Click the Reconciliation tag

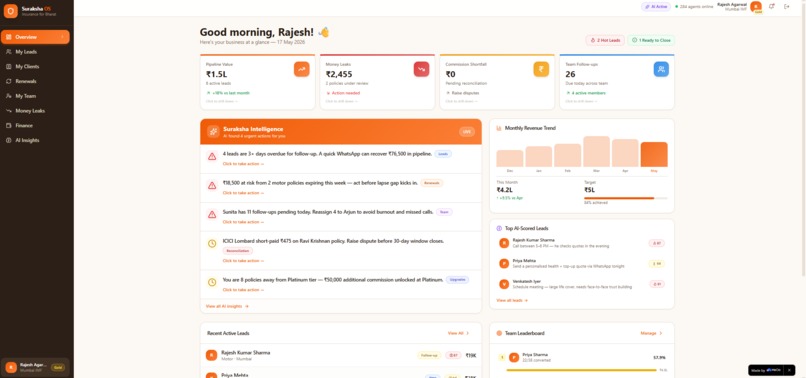point(237,251)
